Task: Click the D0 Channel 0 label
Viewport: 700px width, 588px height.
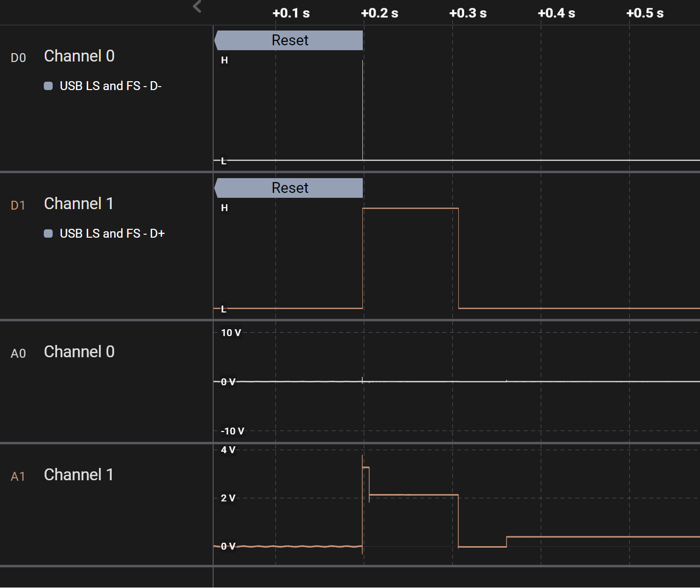Action: tap(79, 56)
